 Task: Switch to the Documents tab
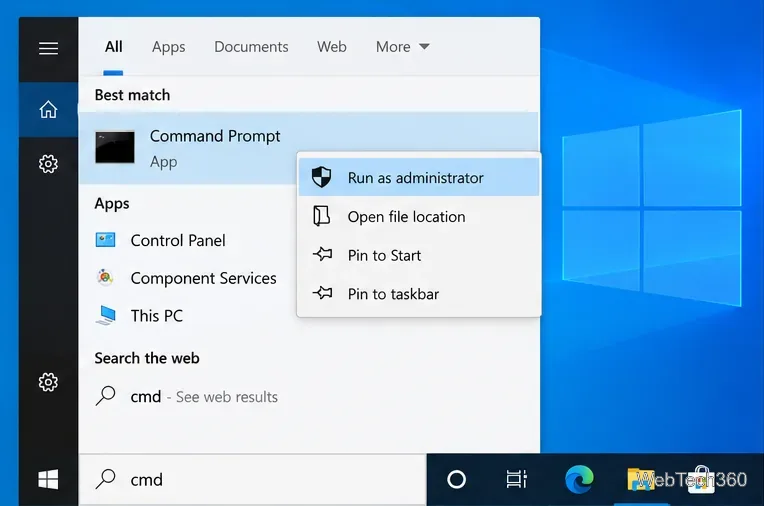pos(251,47)
